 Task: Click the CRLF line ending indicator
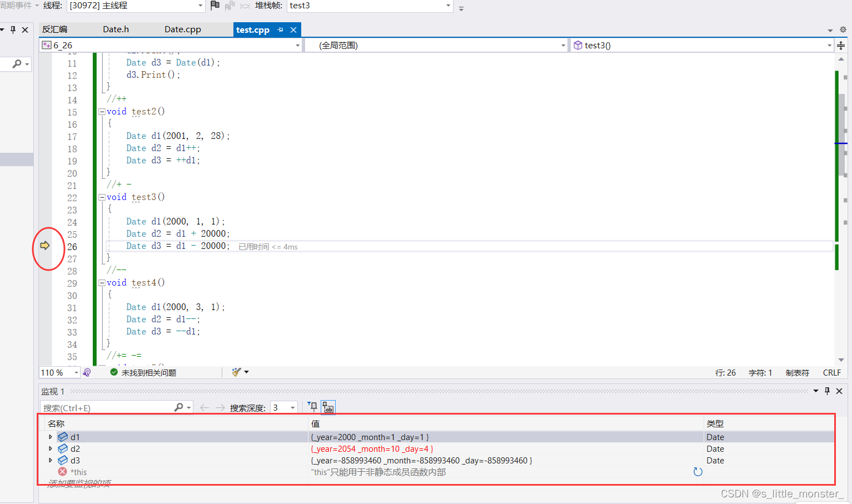tap(832, 373)
